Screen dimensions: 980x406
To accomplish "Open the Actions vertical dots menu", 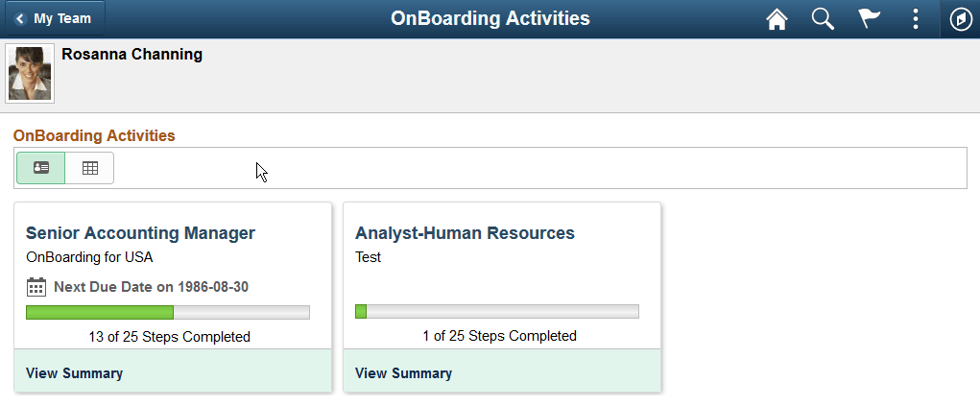I will (x=916, y=19).
